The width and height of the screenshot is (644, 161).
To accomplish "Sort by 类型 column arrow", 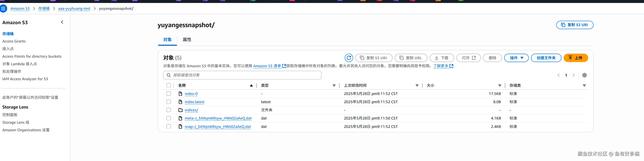I will [x=334, y=86].
